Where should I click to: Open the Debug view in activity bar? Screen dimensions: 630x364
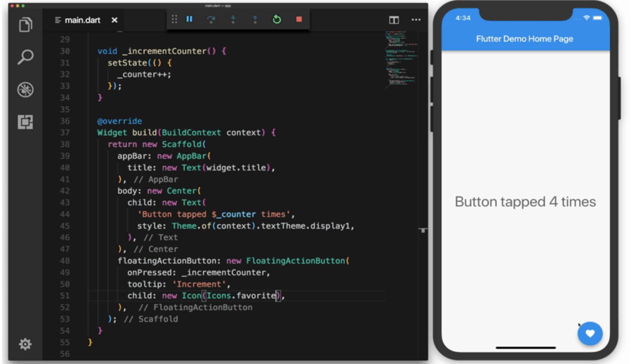[25, 90]
